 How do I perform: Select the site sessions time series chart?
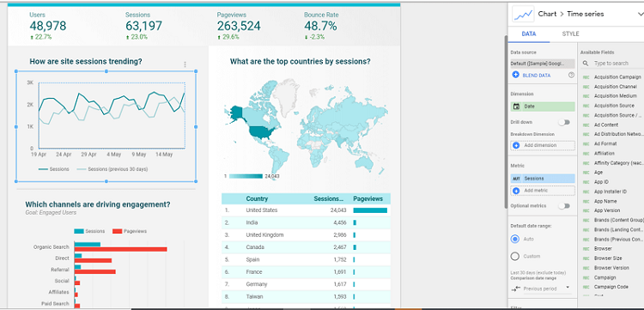click(x=106, y=126)
